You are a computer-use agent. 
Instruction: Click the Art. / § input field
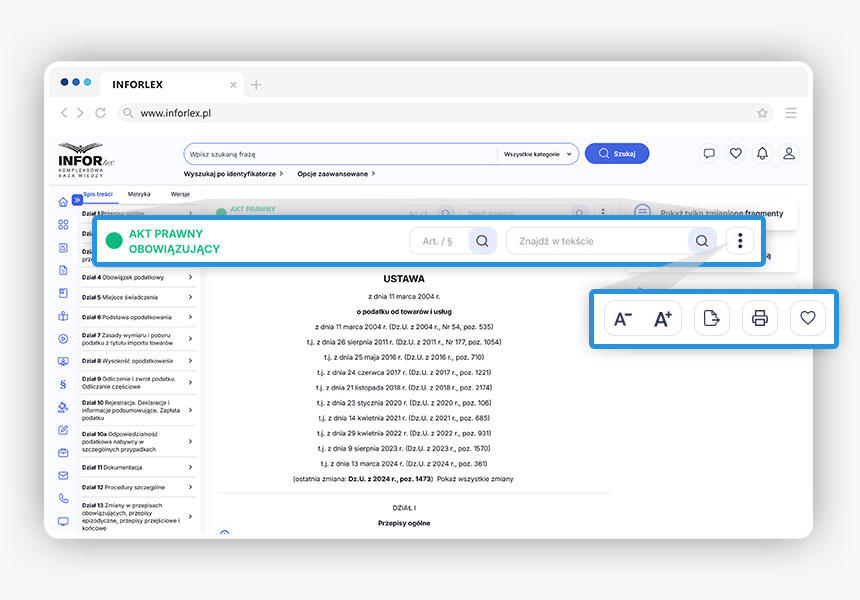tap(439, 241)
